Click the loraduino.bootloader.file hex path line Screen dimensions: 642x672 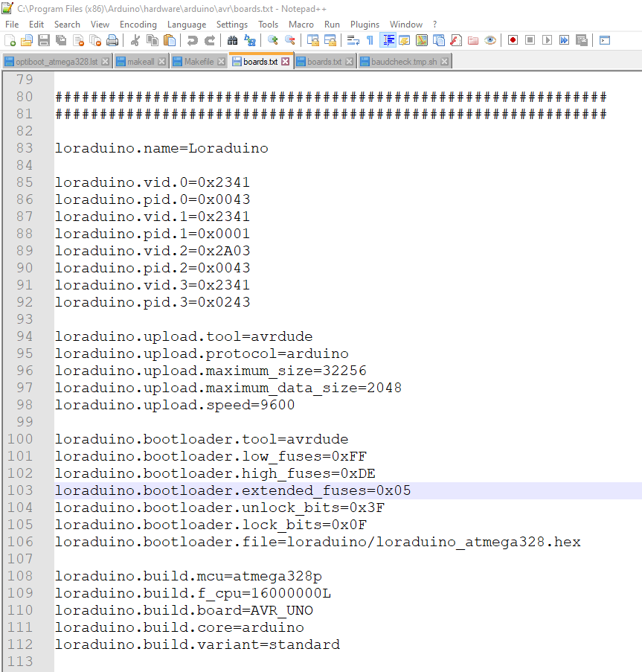(x=318, y=543)
